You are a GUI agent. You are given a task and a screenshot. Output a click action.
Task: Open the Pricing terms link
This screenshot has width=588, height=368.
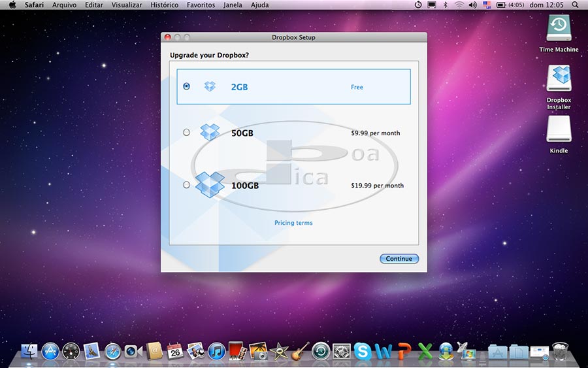point(293,222)
